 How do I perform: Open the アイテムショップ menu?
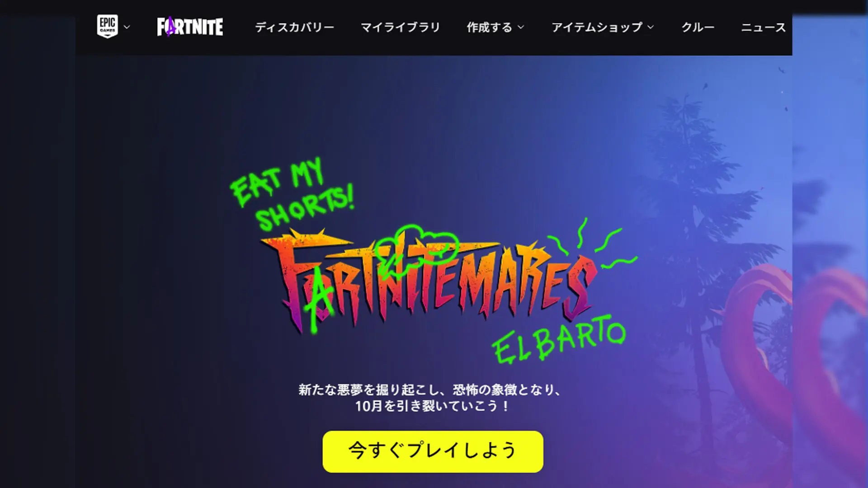coord(597,27)
